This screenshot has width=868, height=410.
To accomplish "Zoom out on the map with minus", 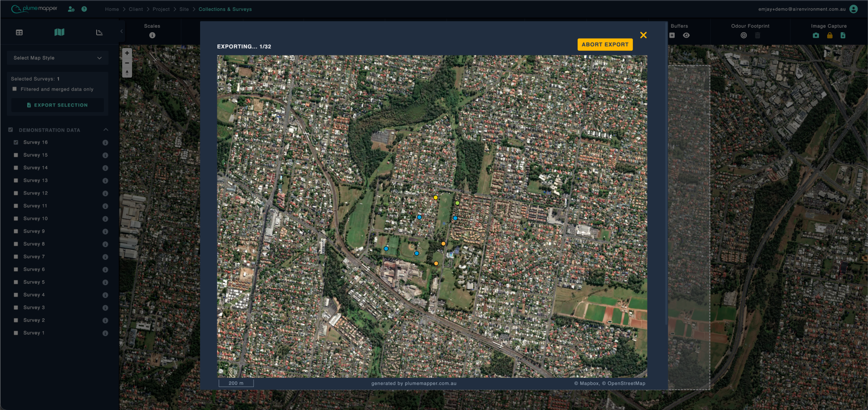I will pos(127,63).
